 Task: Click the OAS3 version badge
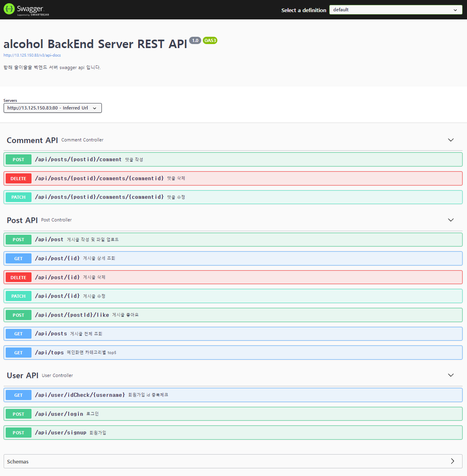210,40
